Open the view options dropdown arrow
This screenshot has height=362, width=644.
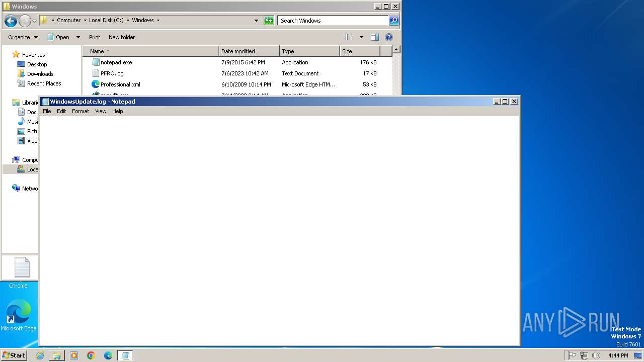[361, 37]
